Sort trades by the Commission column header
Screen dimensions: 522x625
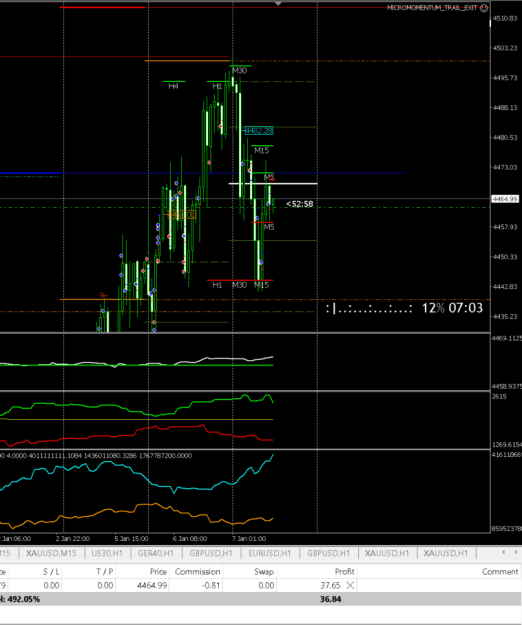(x=197, y=572)
